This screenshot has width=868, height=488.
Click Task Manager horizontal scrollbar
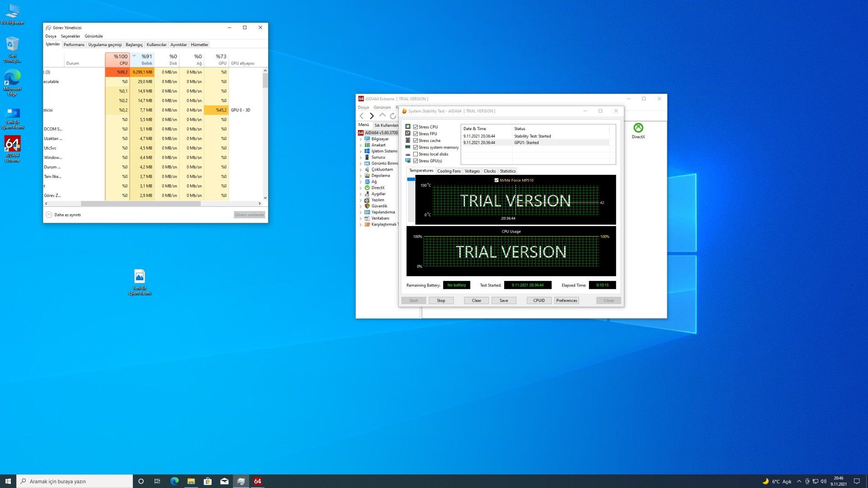click(x=140, y=203)
